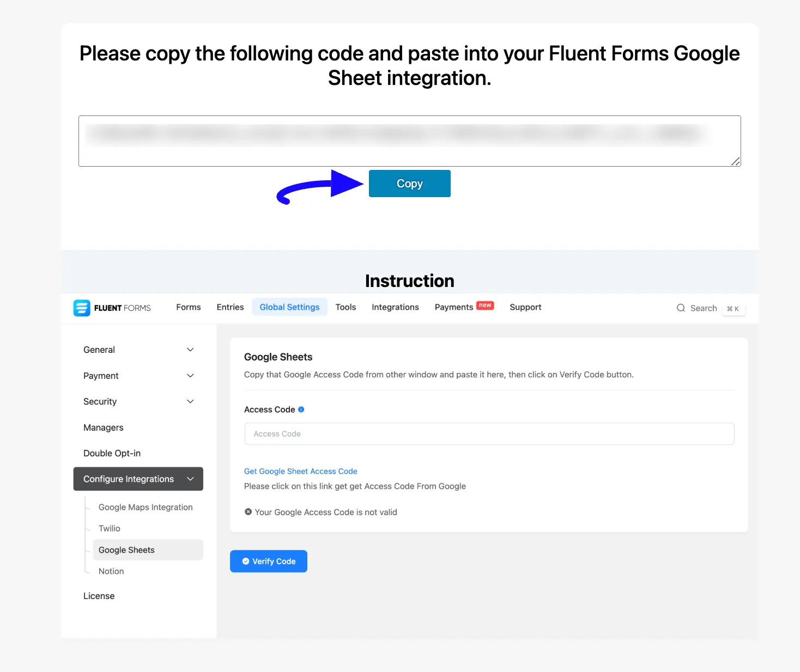This screenshot has width=800, height=672.
Task: Click the textarea resize handle icon
Action: click(735, 161)
